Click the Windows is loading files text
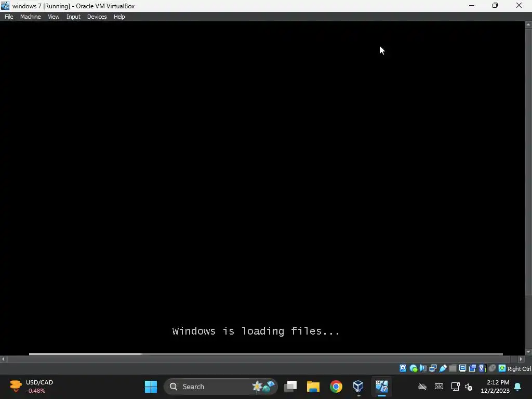Image resolution: width=532 pixels, height=399 pixels. pyautogui.click(x=256, y=331)
